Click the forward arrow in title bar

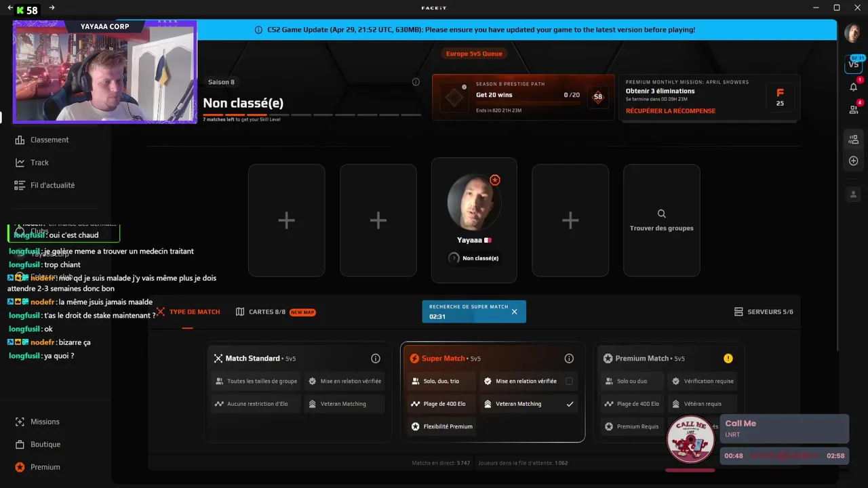(x=52, y=8)
